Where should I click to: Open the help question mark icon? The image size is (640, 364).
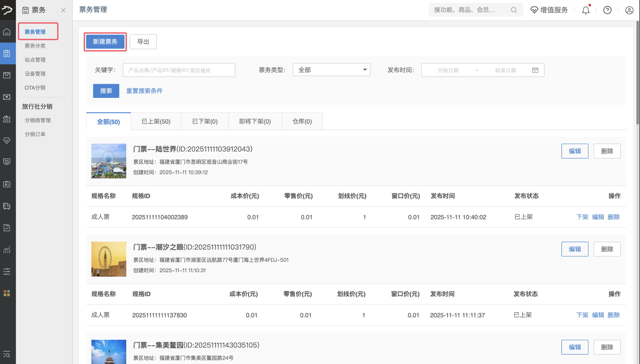click(x=607, y=10)
